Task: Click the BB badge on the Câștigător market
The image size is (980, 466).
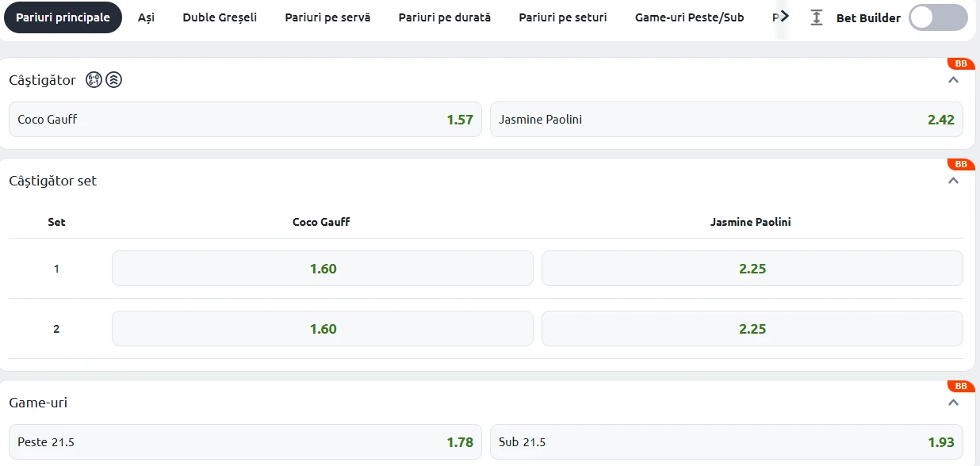Action: (x=960, y=63)
